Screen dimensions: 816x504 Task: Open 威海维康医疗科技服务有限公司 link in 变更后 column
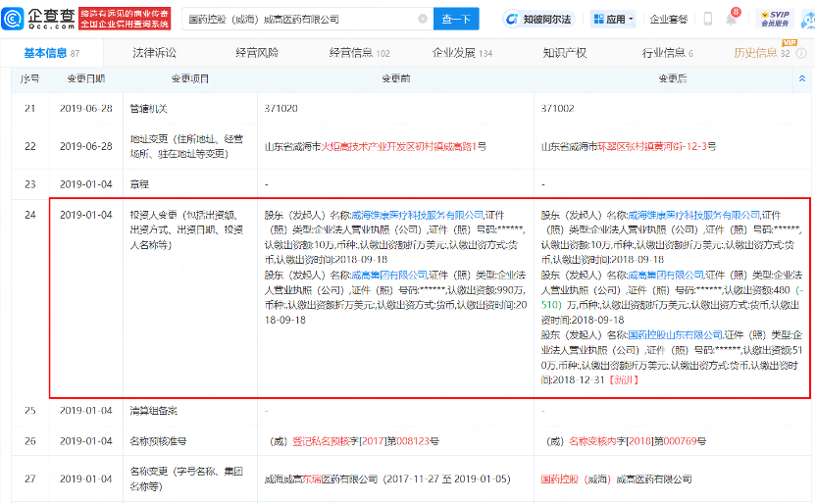click(x=694, y=215)
